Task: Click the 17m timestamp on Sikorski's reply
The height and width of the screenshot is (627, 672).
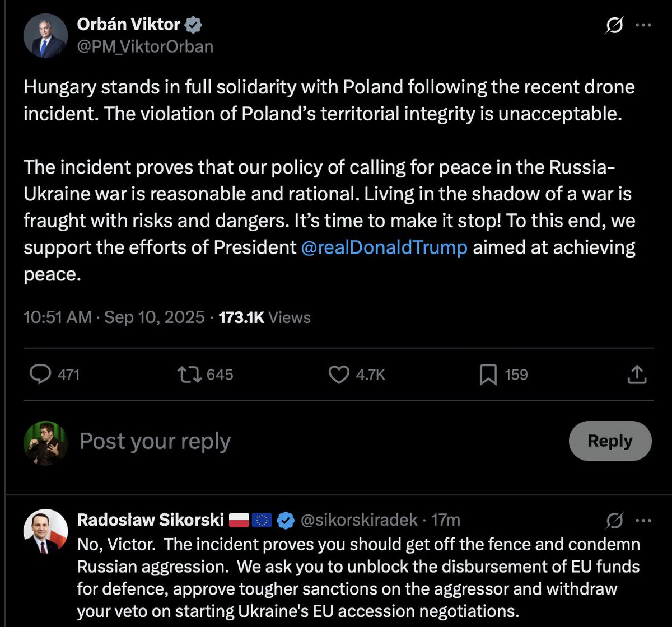Action: click(x=446, y=520)
